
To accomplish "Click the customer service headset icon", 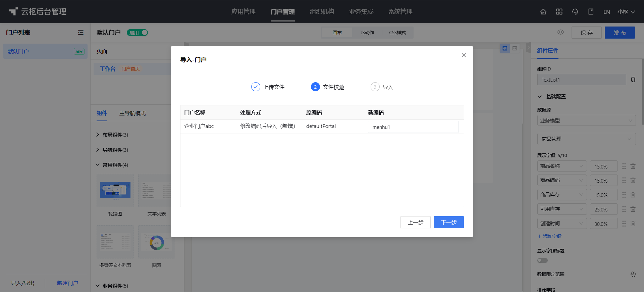I will [575, 12].
